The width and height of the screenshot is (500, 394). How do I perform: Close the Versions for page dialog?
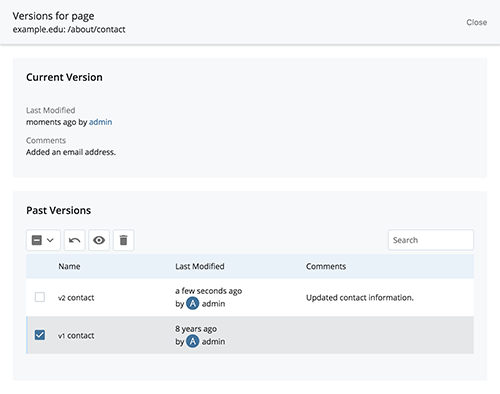(x=477, y=22)
